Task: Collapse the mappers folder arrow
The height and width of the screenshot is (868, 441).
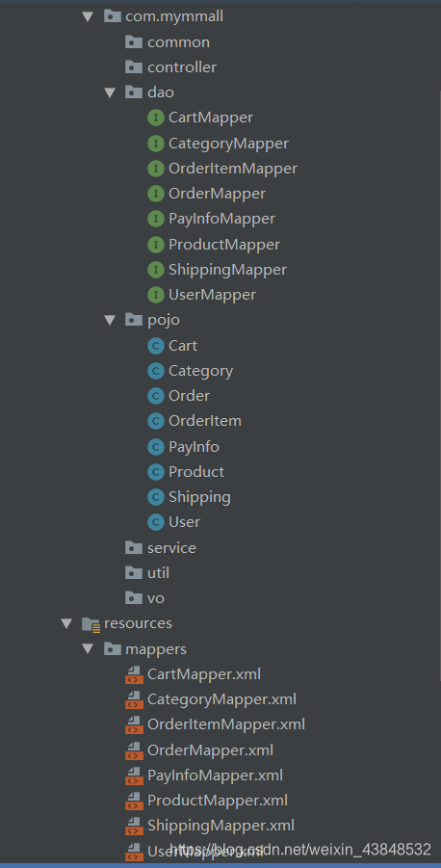Action: pyautogui.click(x=88, y=648)
